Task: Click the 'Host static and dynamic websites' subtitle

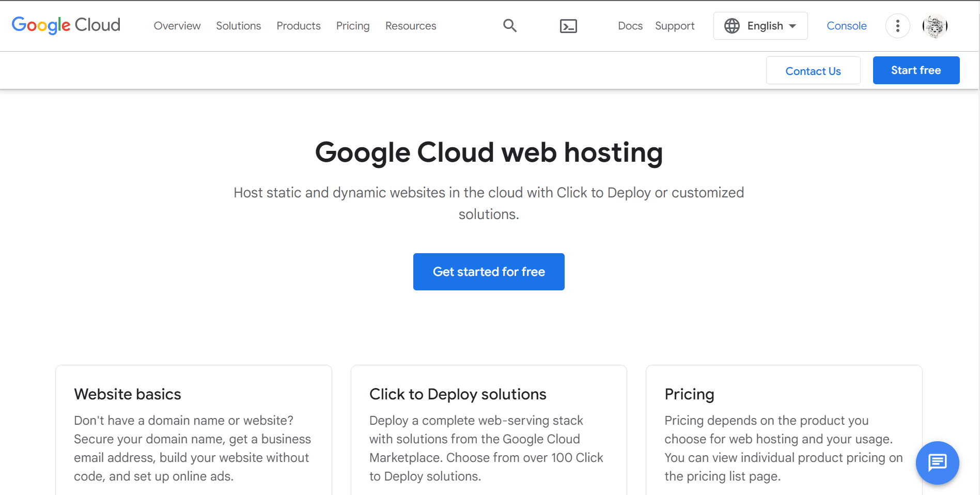Action: coord(489,203)
